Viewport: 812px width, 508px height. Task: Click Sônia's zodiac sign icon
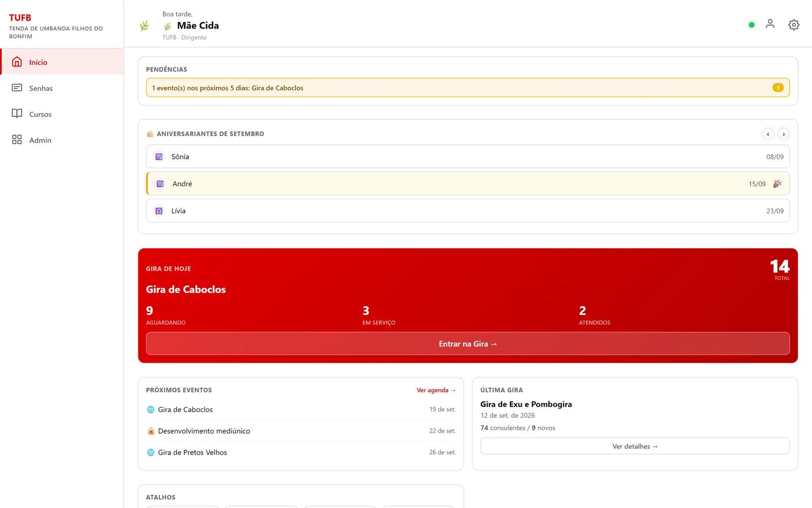coord(159,157)
